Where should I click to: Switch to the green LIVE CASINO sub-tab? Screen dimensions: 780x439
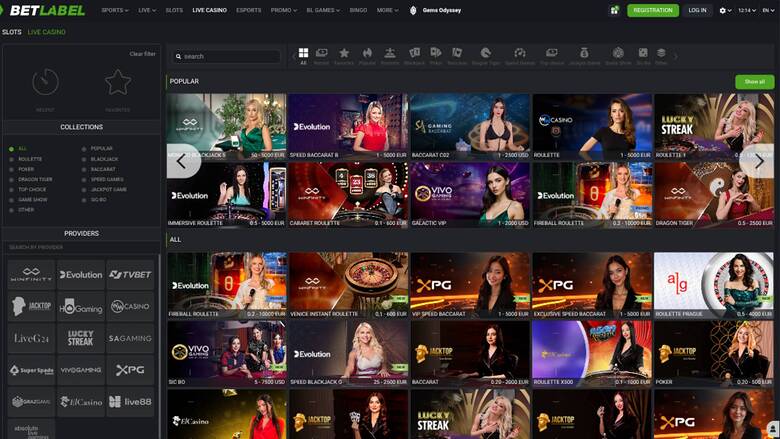[x=47, y=32]
